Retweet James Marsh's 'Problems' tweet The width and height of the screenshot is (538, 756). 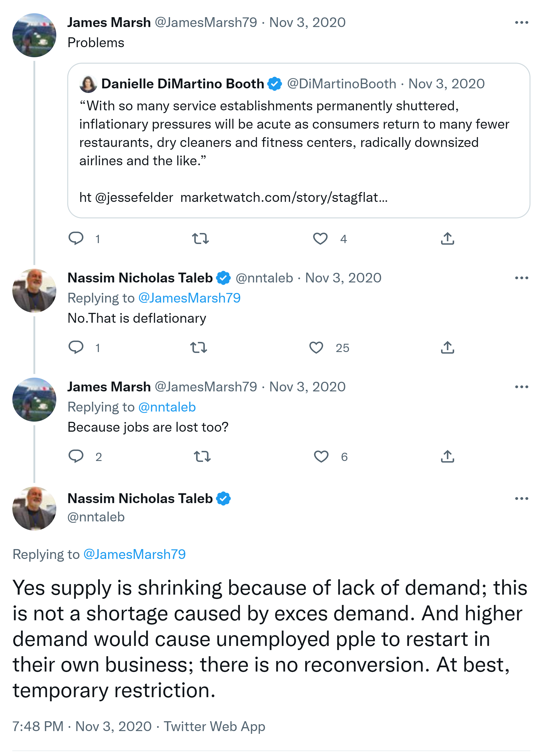pos(200,238)
